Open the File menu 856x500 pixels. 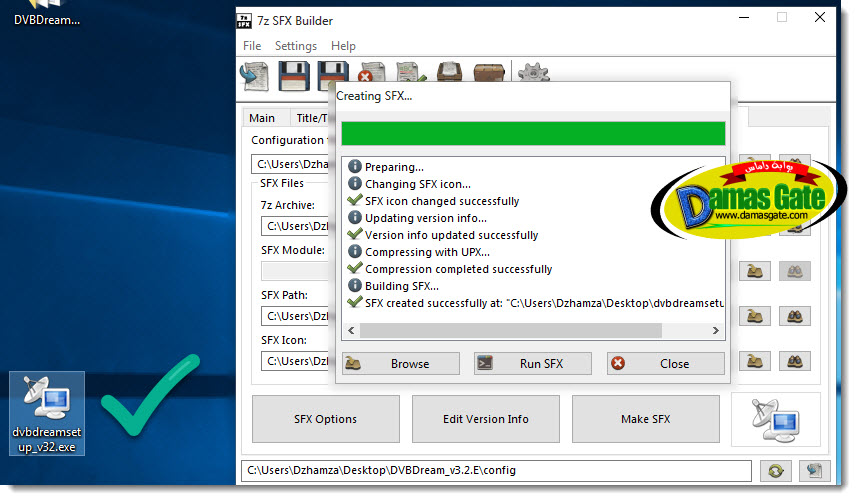[252, 46]
